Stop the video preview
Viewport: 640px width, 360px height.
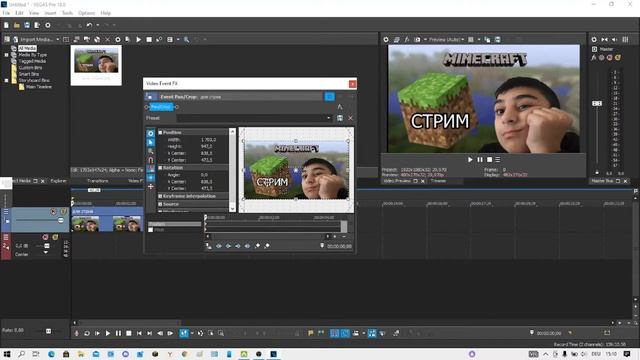pyautogui.click(x=489, y=160)
